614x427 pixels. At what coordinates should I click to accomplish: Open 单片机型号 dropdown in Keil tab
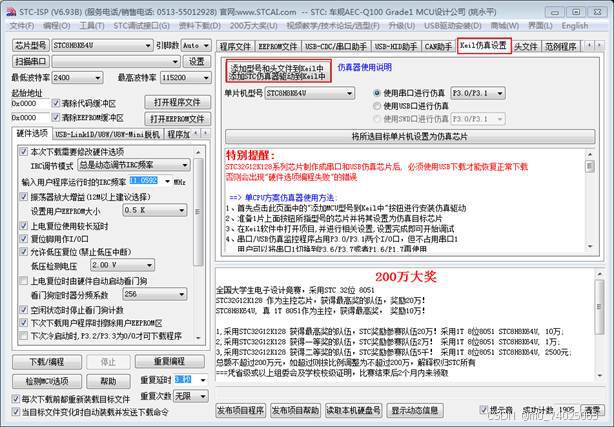click(310, 93)
